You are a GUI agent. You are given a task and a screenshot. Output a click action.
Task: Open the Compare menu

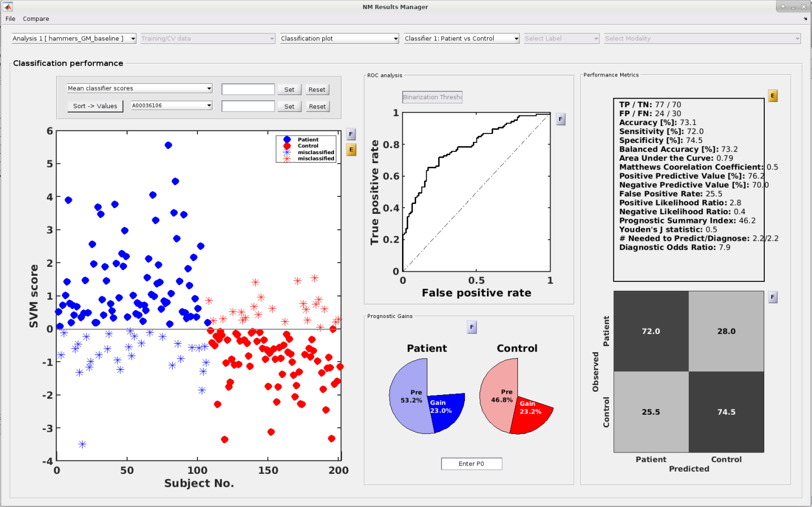[x=36, y=19]
